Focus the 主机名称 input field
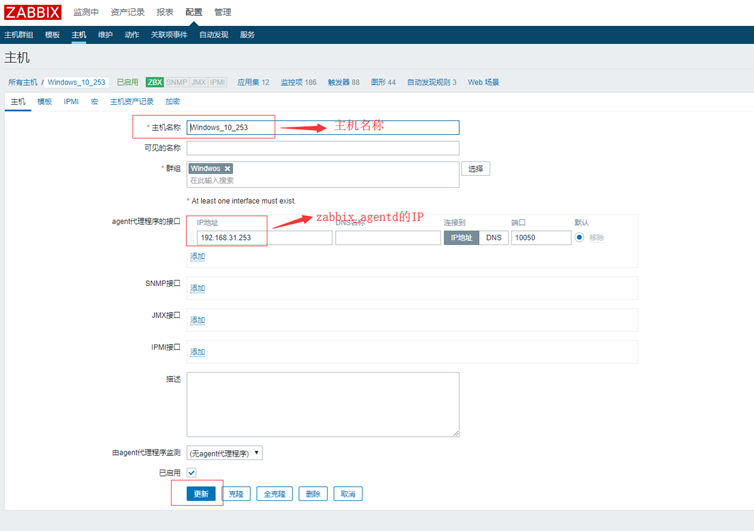Screen dimensions: 754x531 (323, 127)
